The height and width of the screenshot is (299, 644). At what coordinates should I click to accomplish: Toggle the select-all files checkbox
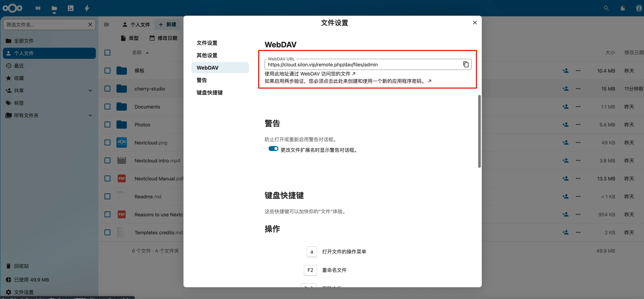click(x=107, y=53)
